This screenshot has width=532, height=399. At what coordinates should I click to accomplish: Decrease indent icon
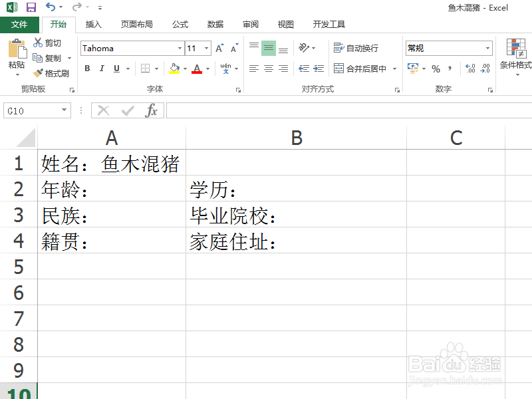point(304,68)
